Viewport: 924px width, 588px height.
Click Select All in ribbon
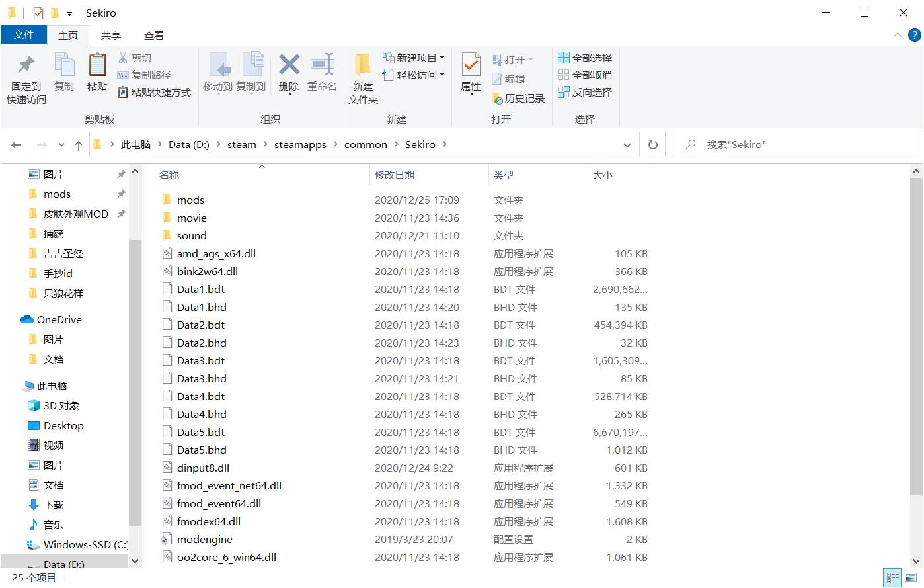pos(585,58)
